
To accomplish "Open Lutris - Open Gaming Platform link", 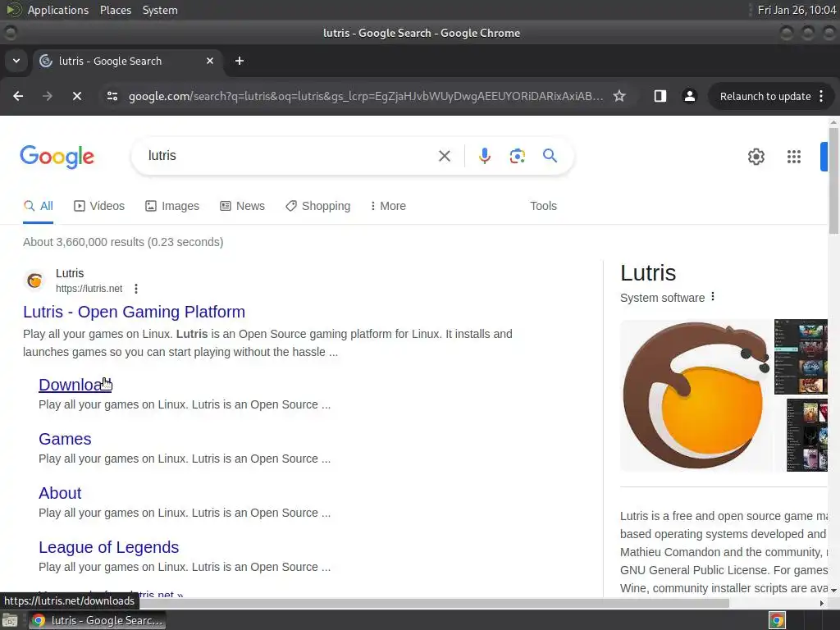I will 134,312.
